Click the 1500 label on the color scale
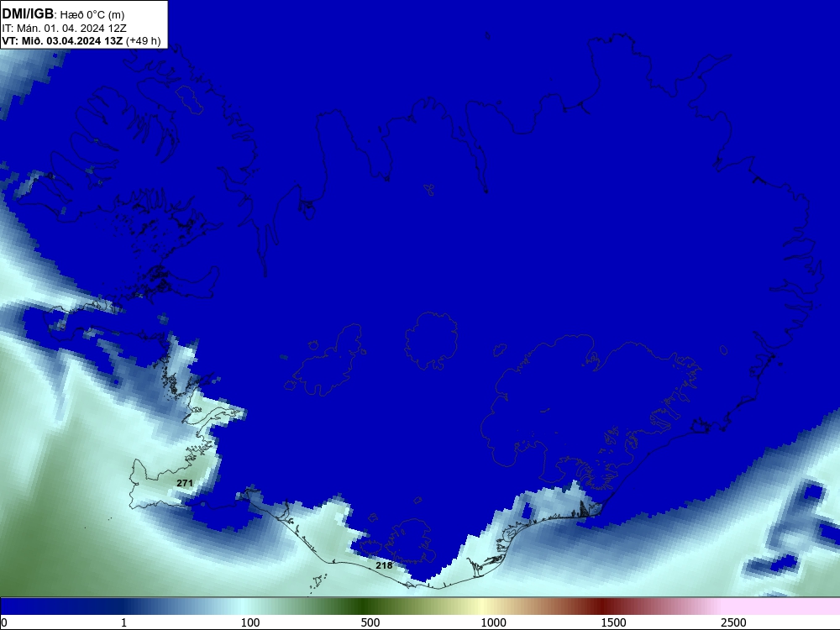The width and height of the screenshot is (840, 630). click(613, 622)
